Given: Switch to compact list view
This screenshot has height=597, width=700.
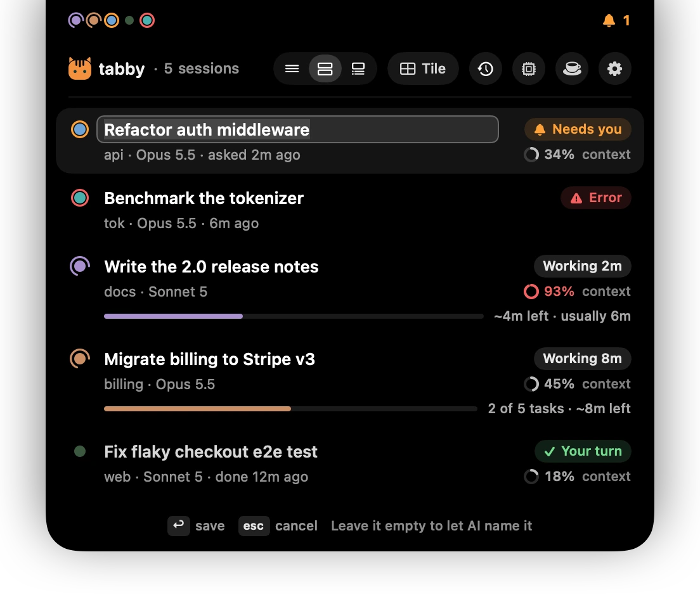Looking at the screenshot, I should [x=292, y=68].
